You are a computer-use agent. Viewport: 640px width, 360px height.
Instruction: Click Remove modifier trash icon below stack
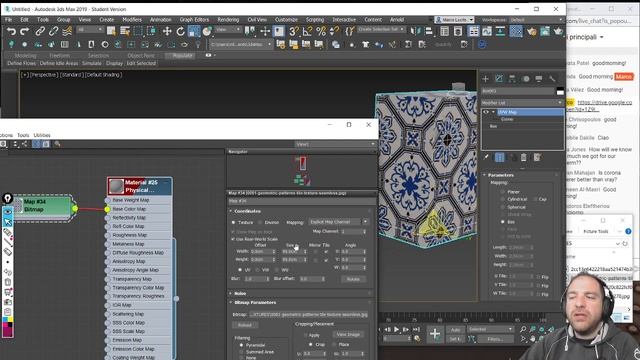pyautogui.click(x=524, y=157)
